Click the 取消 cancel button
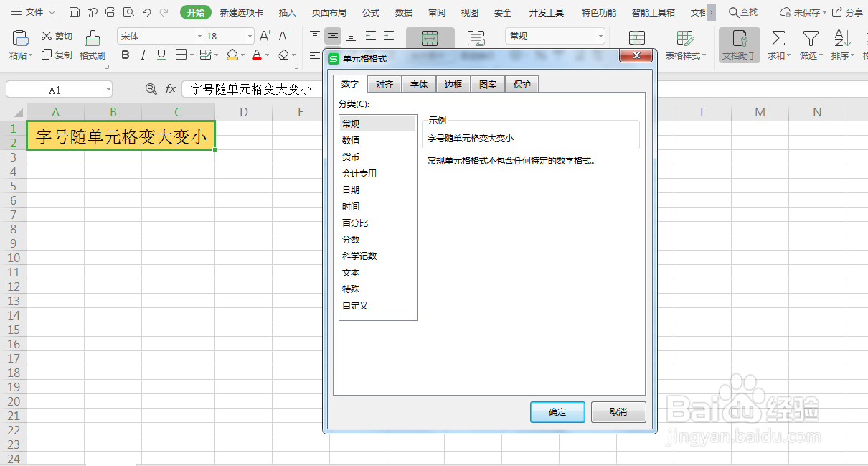Viewport: 868px width, 466px height. 618,411
